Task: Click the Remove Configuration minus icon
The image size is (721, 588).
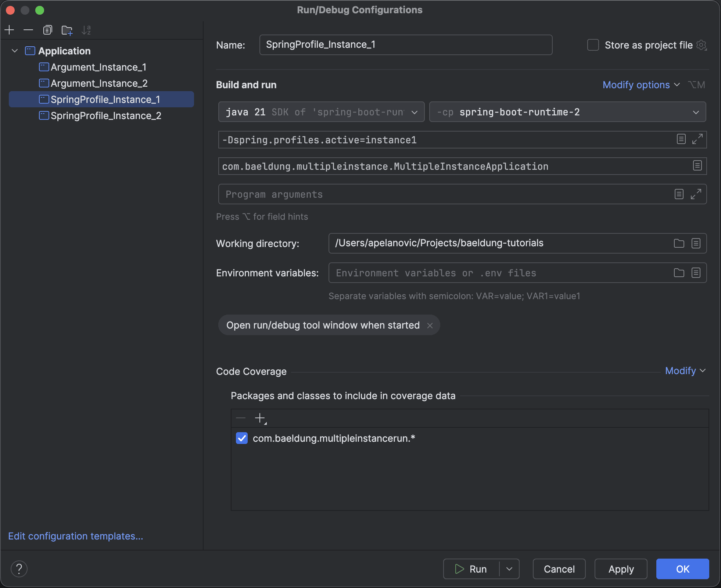Action: pyautogui.click(x=28, y=30)
